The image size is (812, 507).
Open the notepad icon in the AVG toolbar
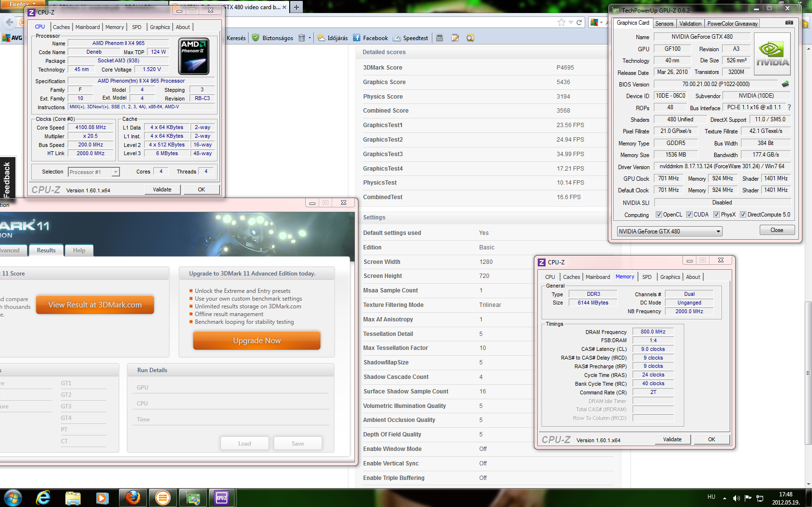(x=455, y=38)
